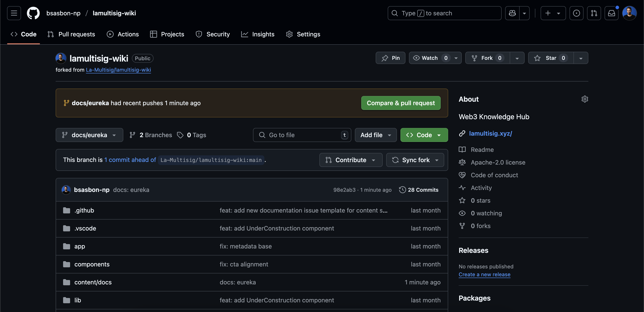Expand the Star lists dropdown arrow
Image resolution: width=644 pixels, height=312 pixels.
pos(581,58)
